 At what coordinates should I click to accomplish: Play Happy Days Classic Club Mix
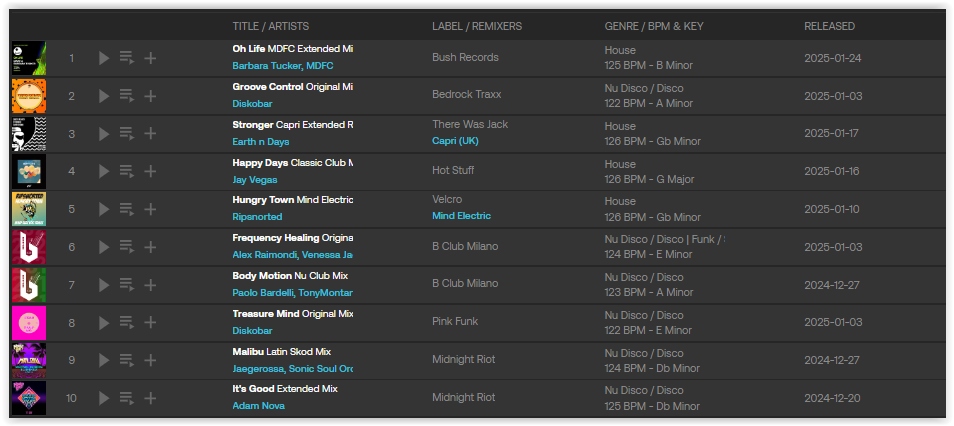(104, 171)
